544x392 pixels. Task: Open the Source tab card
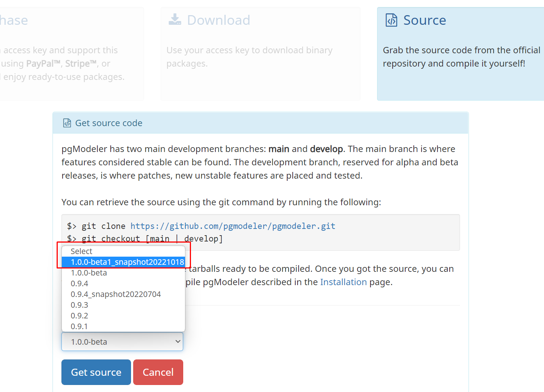(x=460, y=54)
